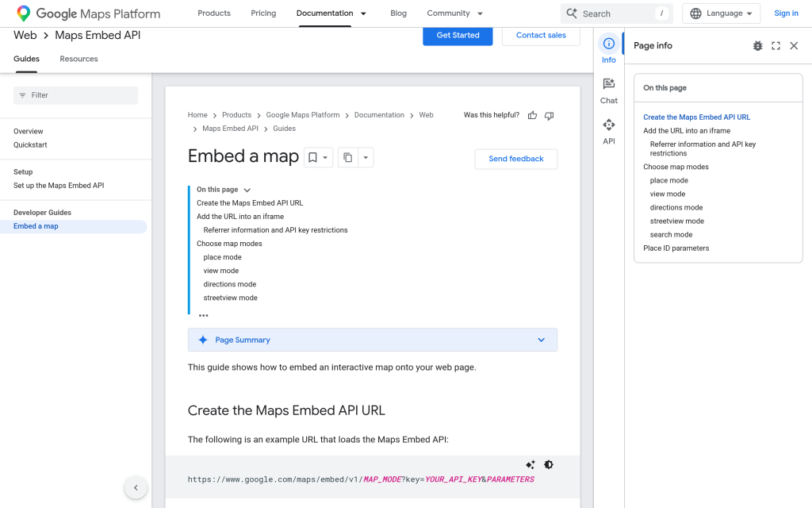Collapse the left navigation with the chevron button
Image resolution: width=812 pixels, height=508 pixels.
(x=136, y=487)
